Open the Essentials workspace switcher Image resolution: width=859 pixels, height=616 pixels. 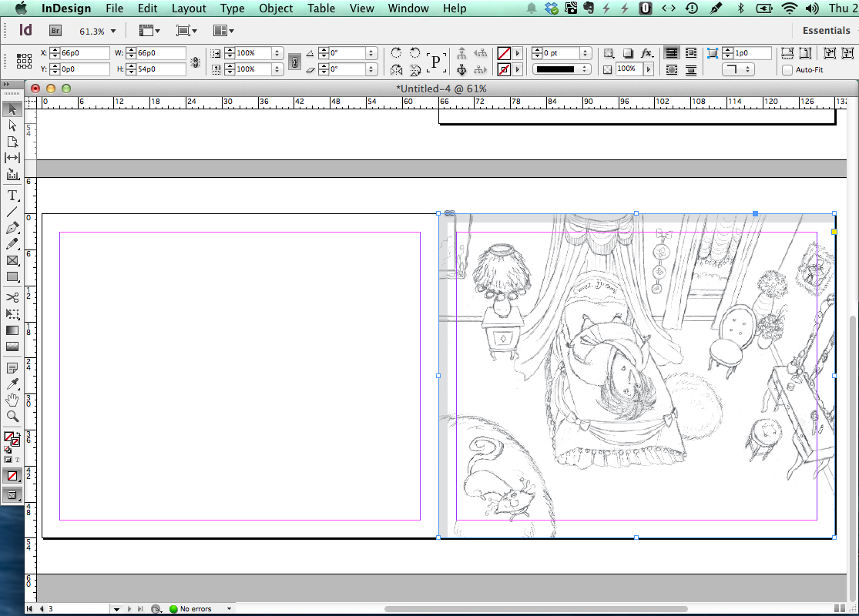click(827, 31)
